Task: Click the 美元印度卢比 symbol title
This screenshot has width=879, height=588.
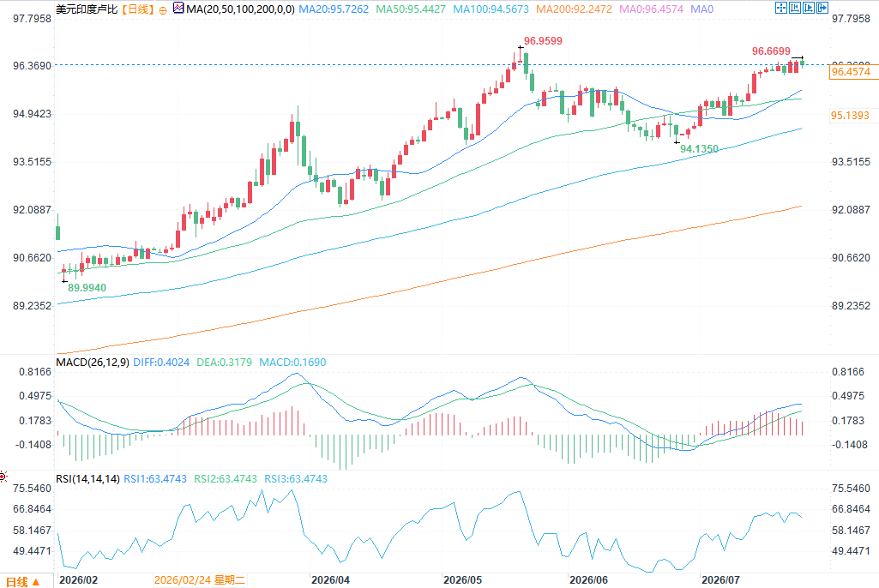Action: (87, 9)
